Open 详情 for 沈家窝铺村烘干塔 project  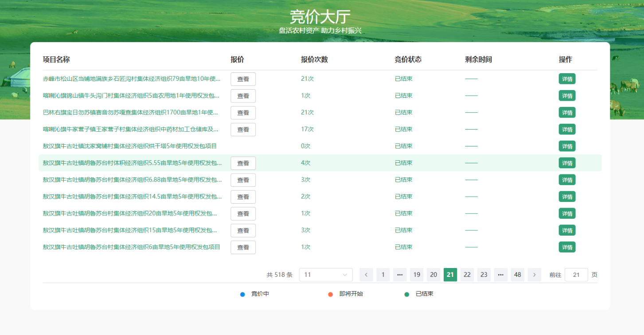tap(567, 146)
